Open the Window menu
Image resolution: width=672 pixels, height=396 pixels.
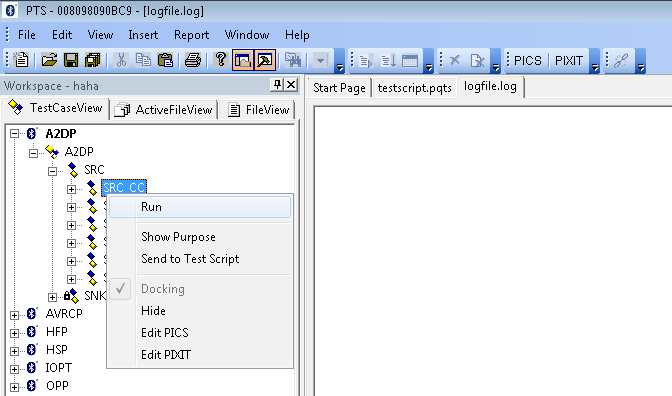[x=247, y=35]
